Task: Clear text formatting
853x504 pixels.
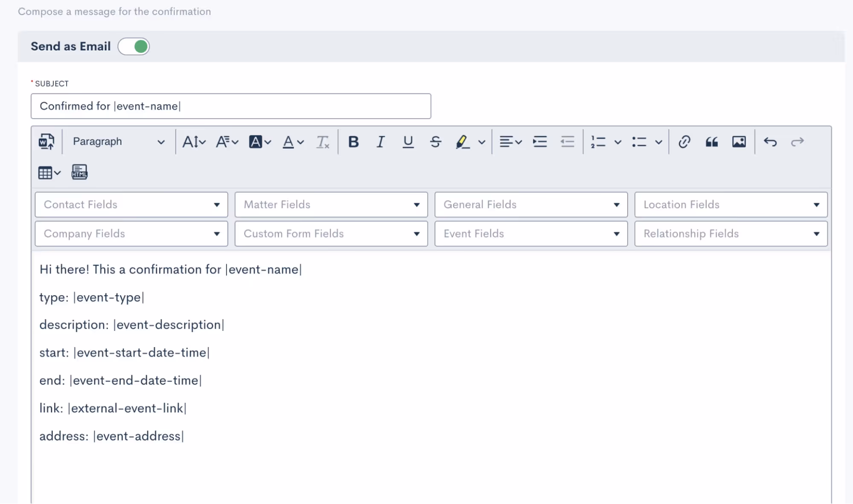Action: (x=323, y=142)
